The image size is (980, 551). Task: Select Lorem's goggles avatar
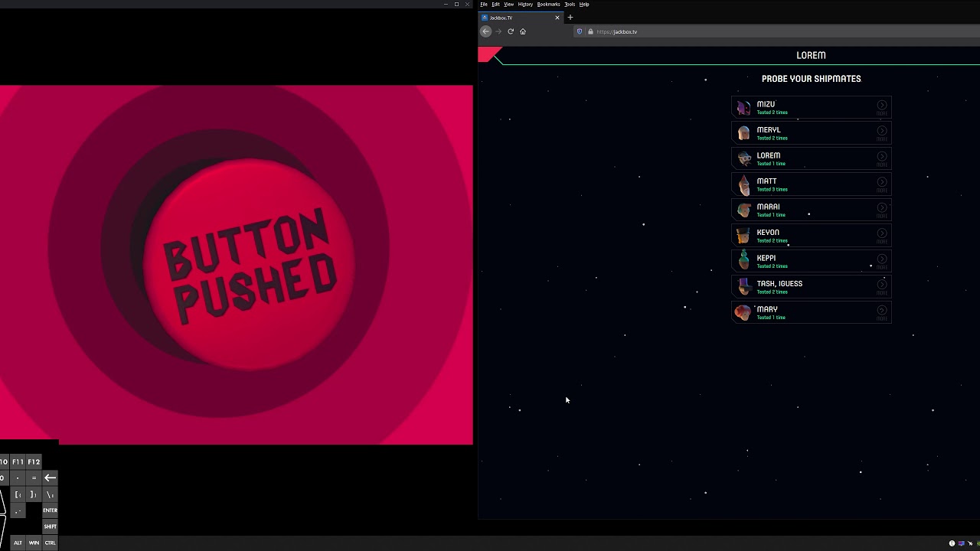click(743, 159)
